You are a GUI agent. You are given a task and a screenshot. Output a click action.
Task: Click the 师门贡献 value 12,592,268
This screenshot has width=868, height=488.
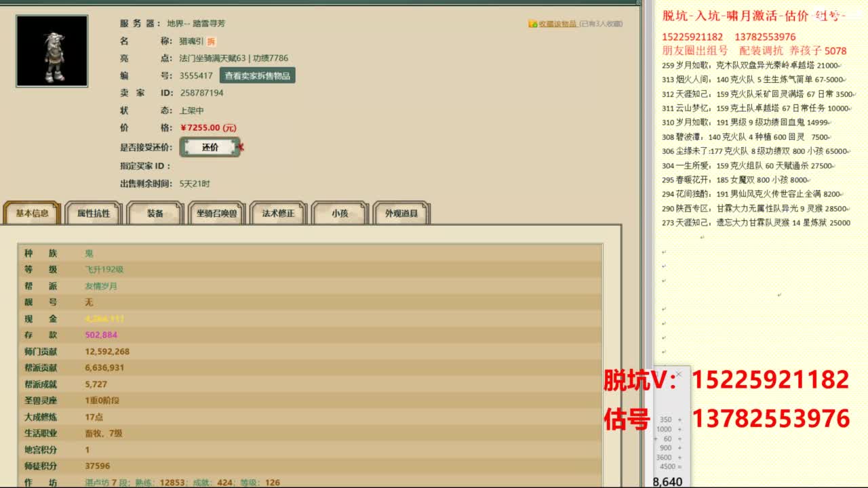[107, 351]
